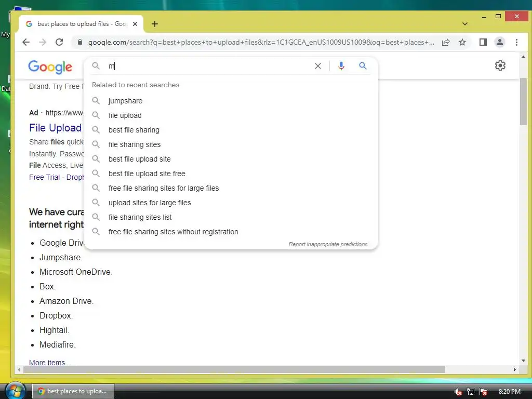Click the vertical scrollbar thumb
The height and width of the screenshot is (399, 532).
point(523,102)
